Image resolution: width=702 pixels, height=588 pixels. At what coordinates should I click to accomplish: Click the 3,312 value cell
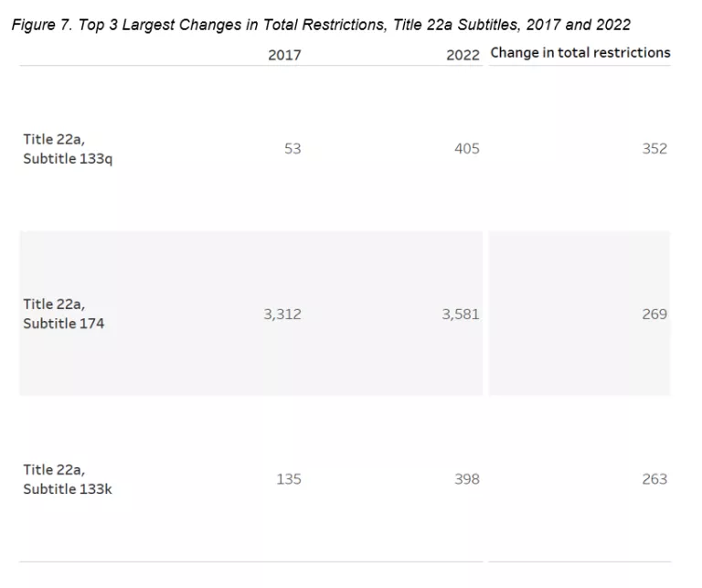tap(282, 315)
